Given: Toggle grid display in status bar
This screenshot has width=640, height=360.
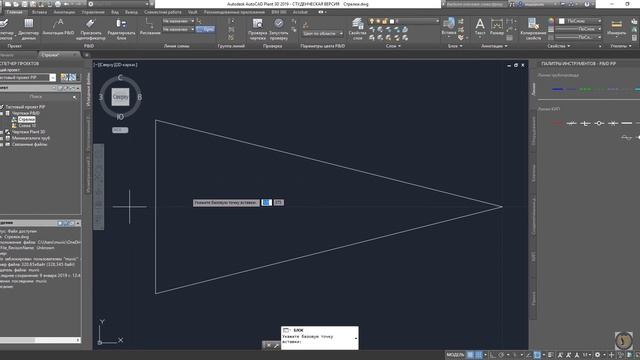Looking at the screenshot, I should (x=470, y=355).
